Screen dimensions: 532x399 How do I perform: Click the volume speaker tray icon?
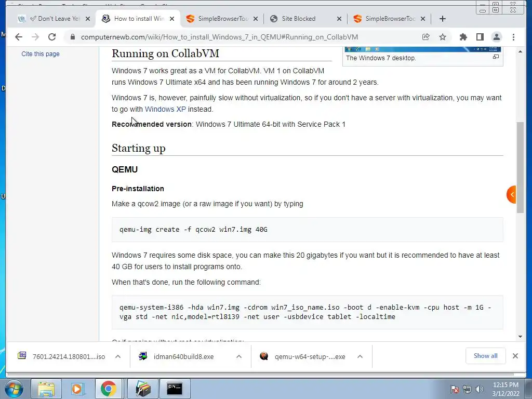point(480,389)
